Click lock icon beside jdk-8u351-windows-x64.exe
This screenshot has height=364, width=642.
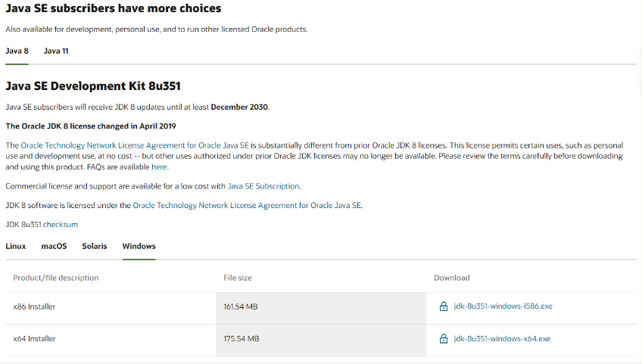(x=444, y=338)
